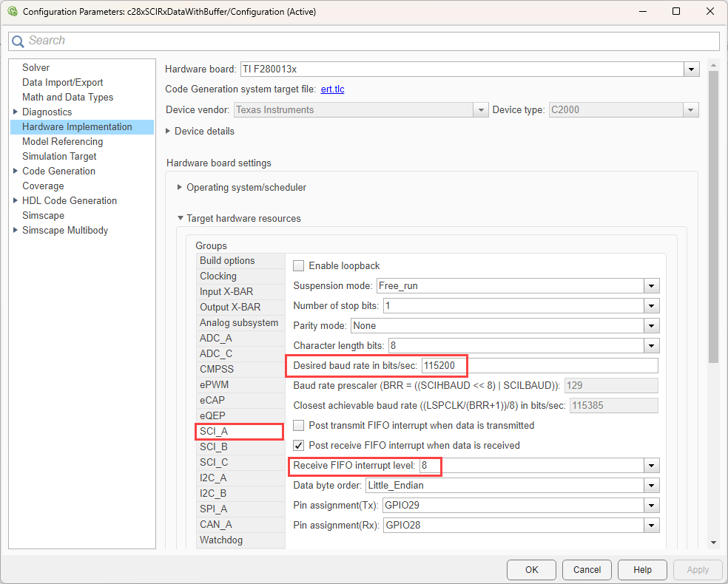Viewport: 728px width, 584px height.
Task: Collapse Target hardware resources section
Action: tap(180, 219)
